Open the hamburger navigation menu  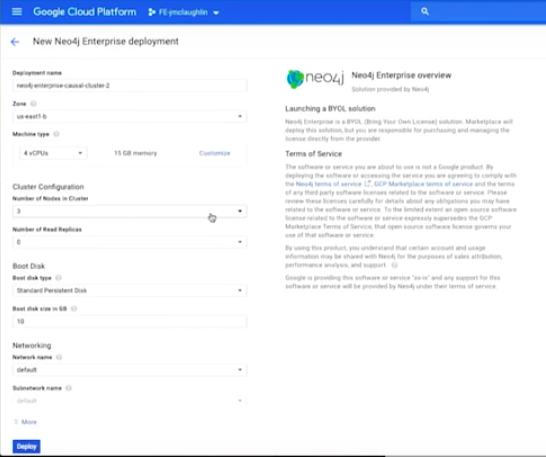(17, 12)
